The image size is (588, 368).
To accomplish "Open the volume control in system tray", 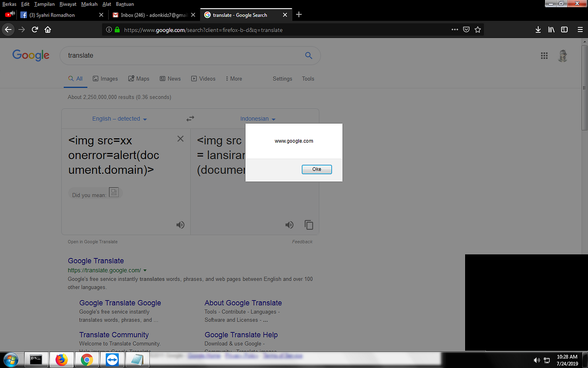I will point(536,360).
